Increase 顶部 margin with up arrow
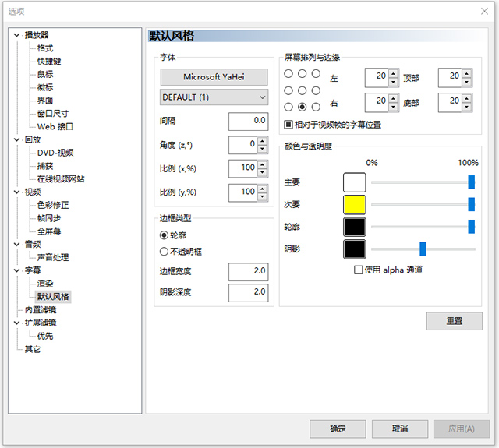The width and height of the screenshot is (499, 448). pos(466,74)
